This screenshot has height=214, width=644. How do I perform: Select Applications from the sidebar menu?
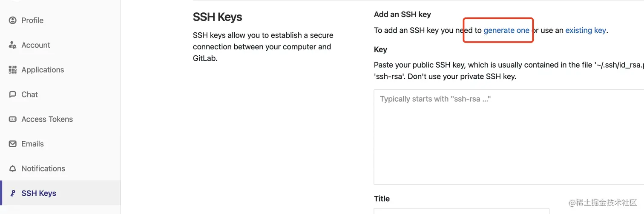43,70
